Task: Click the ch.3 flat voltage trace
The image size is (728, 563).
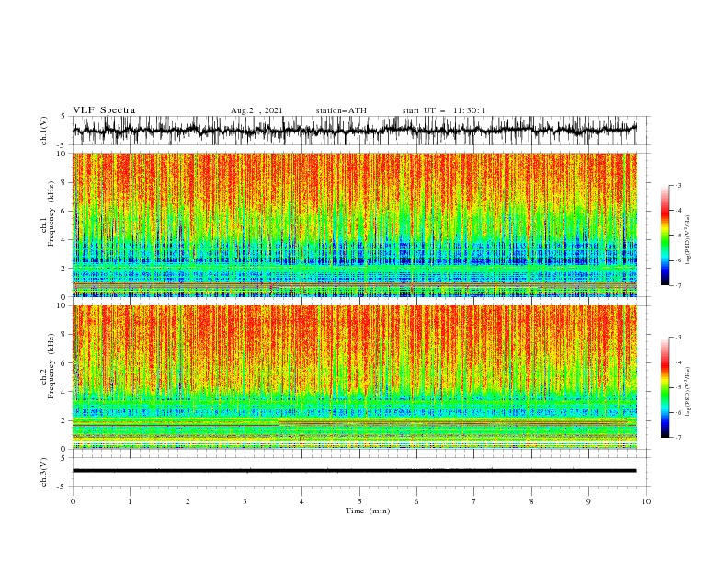Action: tap(354, 471)
